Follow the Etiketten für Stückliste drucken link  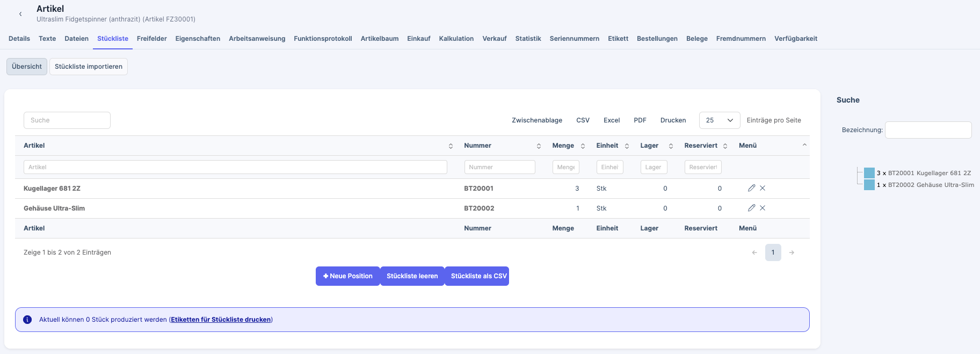coord(221,320)
